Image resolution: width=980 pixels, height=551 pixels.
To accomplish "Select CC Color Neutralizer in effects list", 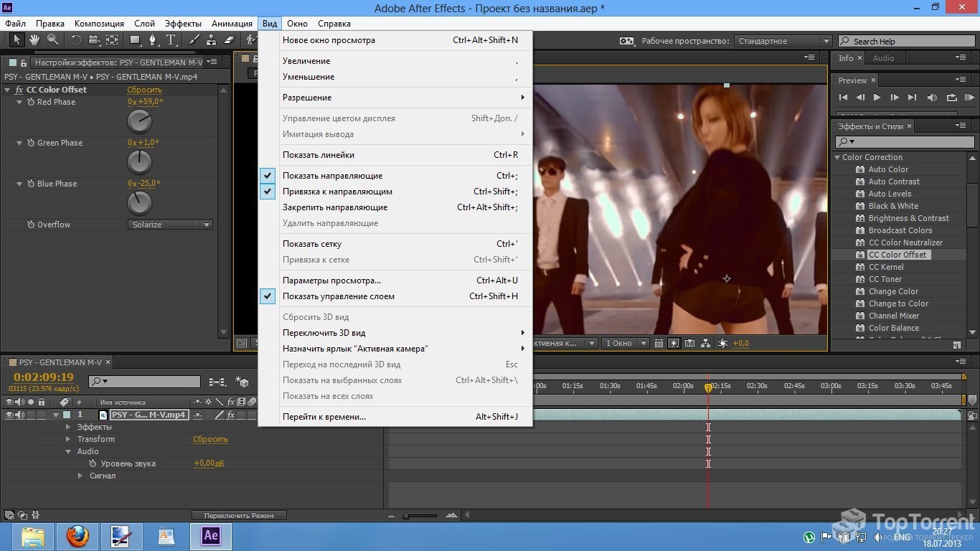I will point(905,242).
